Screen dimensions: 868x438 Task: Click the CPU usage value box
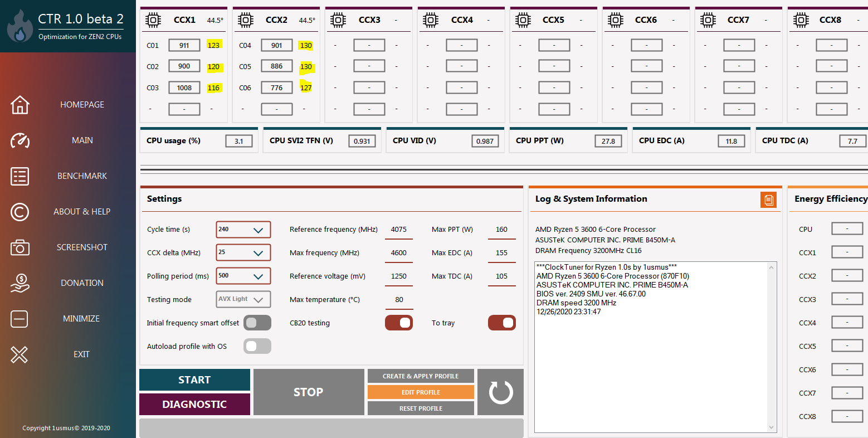click(x=239, y=141)
